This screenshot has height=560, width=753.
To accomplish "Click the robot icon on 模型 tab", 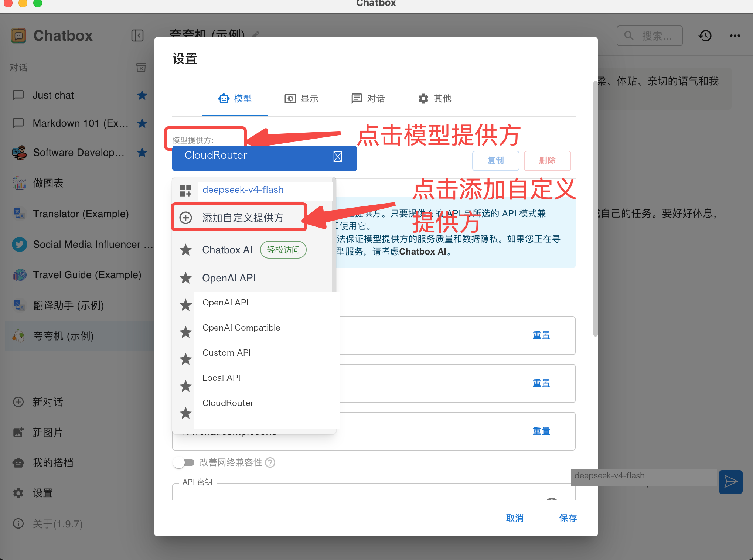I will click(x=224, y=98).
